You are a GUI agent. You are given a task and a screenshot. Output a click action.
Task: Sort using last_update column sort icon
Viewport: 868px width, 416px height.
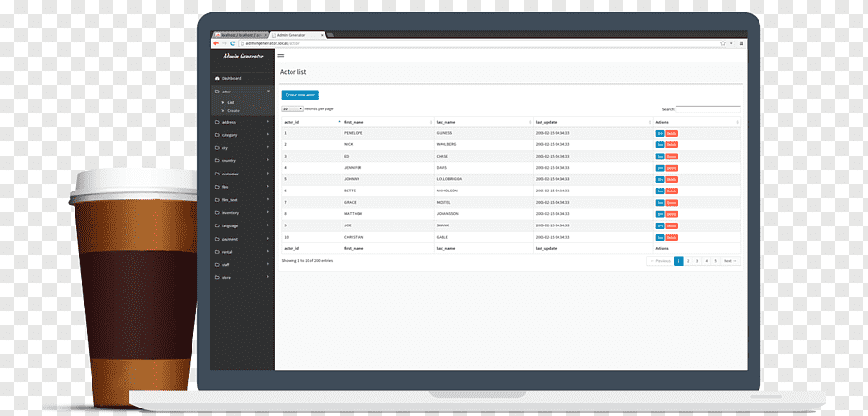point(650,122)
